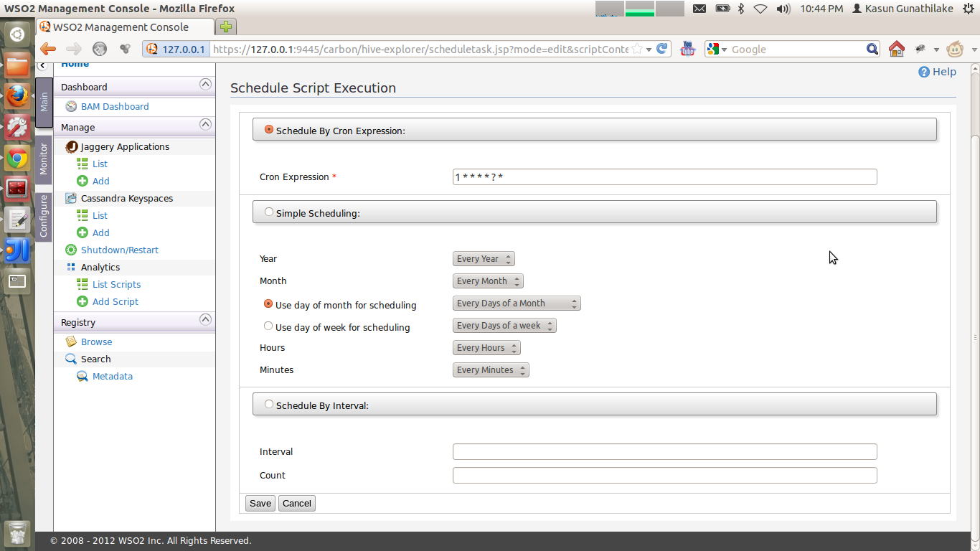980x551 pixels.
Task: Click the Firefox icon in the dock
Action: tap(17, 96)
